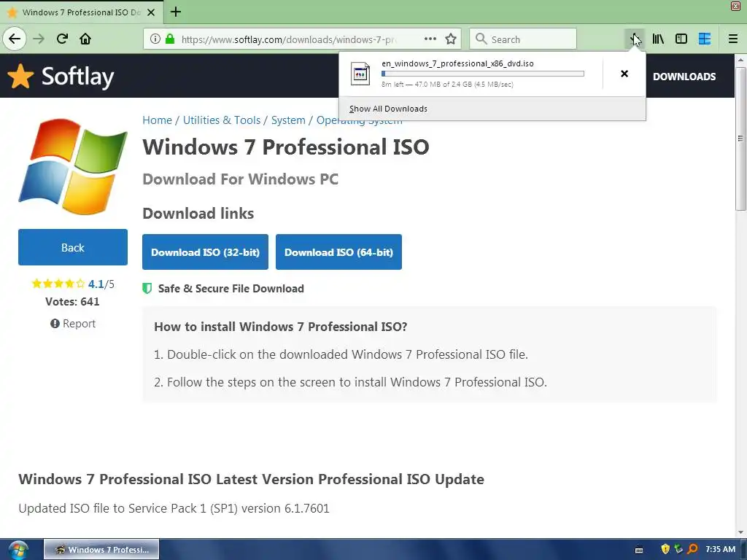Image resolution: width=747 pixels, height=560 pixels.
Task: Open Utilities & Tools breadcrumb
Action: 222,120
